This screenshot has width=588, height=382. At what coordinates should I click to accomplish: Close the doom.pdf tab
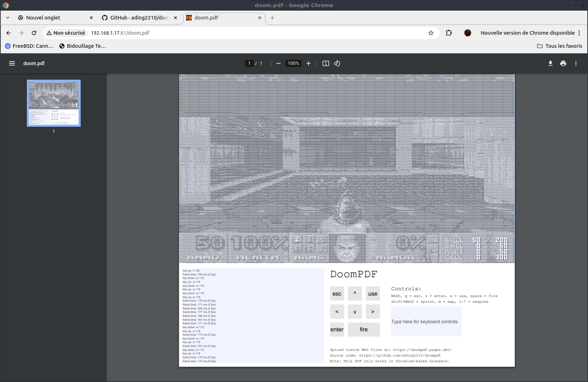pos(260,18)
